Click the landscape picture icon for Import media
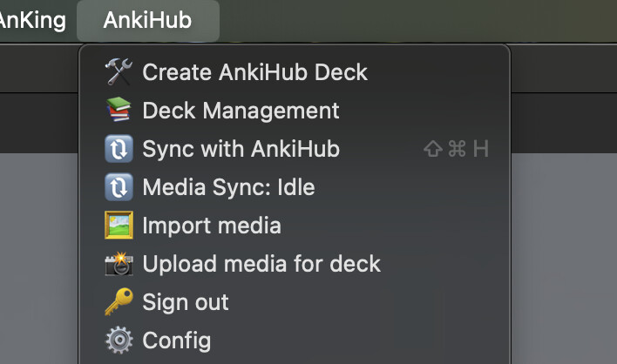Image resolution: width=617 pixels, height=364 pixels. point(118,226)
